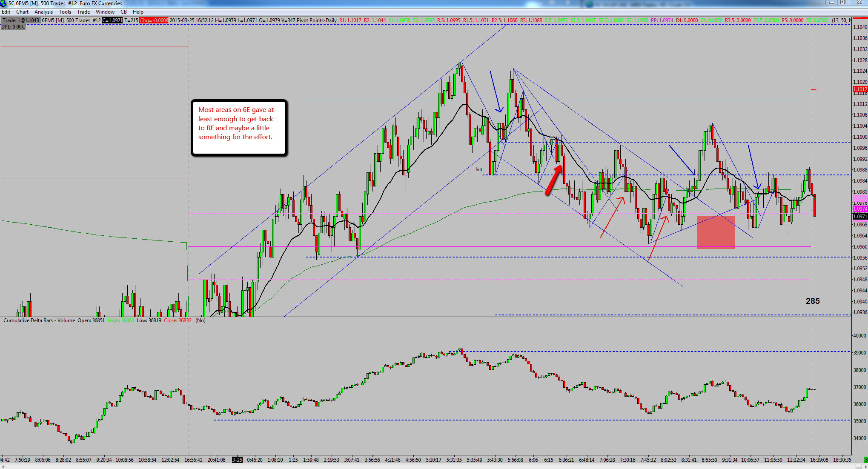Open the Analysis menu
This screenshot has height=469, width=868.
click(43, 12)
